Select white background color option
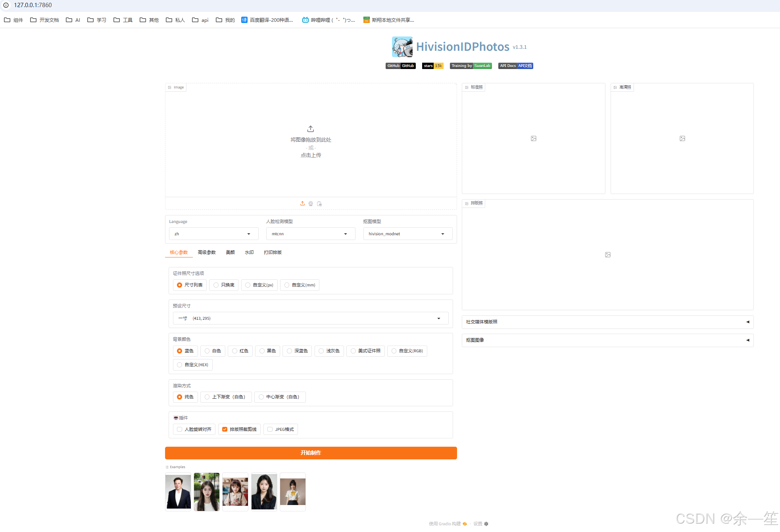 (213, 351)
